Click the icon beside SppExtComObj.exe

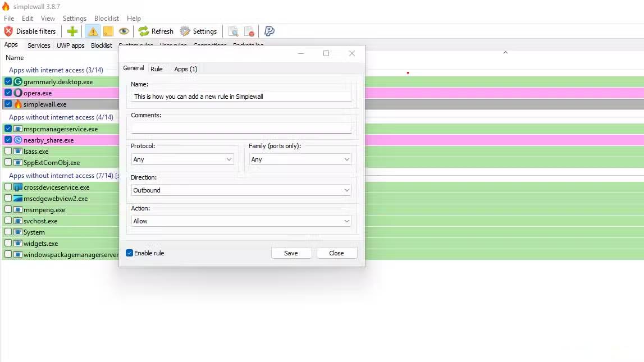[17, 163]
